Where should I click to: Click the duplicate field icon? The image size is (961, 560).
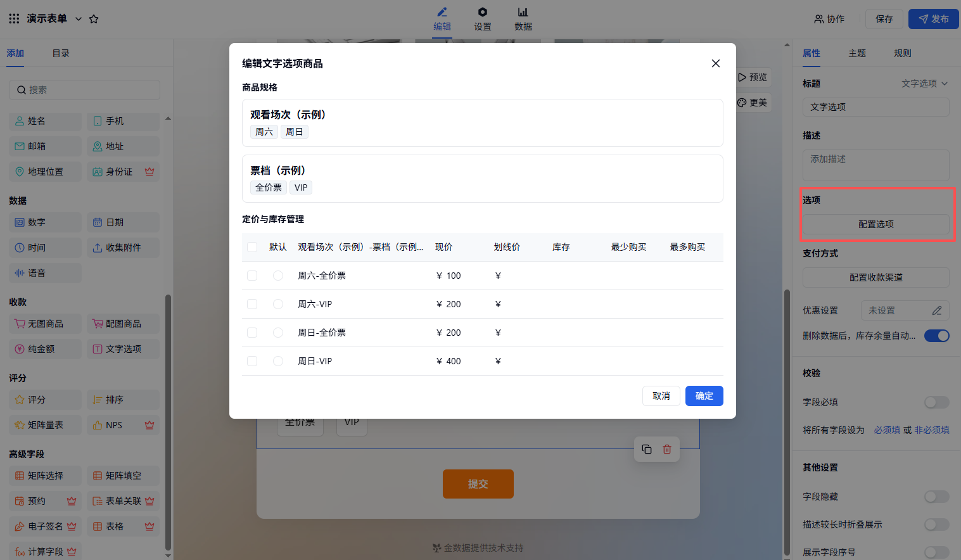pyautogui.click(x=647, y=449)
